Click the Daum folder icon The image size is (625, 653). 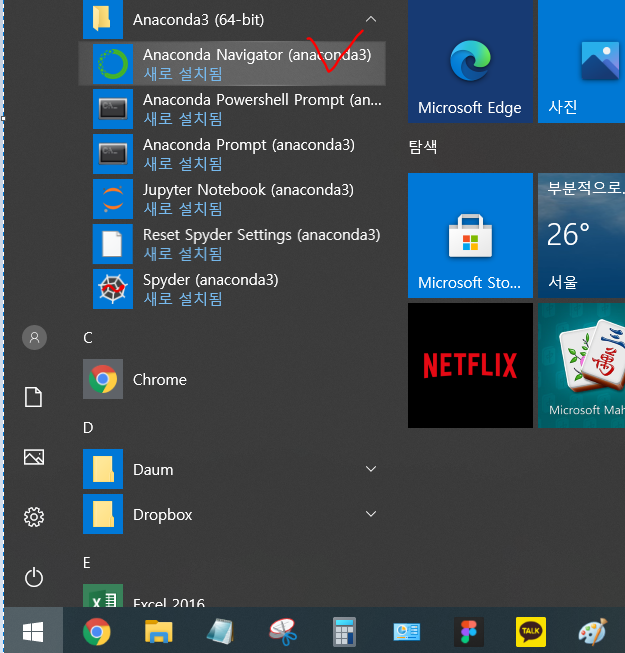pyautogui.click(x=103, y=469)
